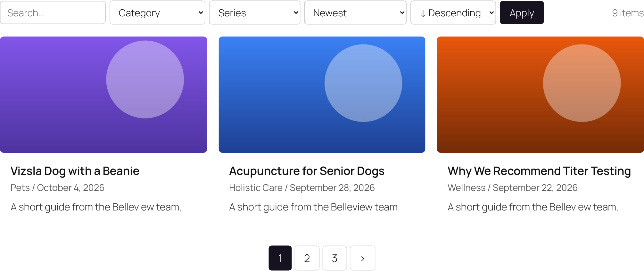Open 'Vizsla Dog with a Beanie' title

pyautogui.click(x=75, y=171)
